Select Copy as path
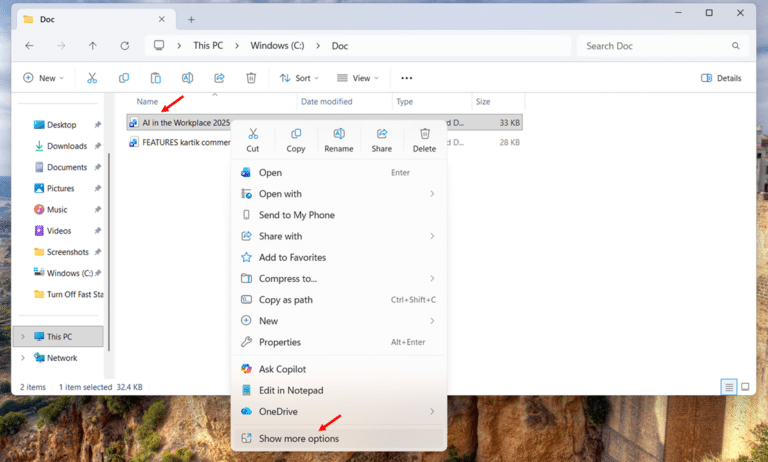This screenshot has height=462, width=768. [x=338, y=300]
